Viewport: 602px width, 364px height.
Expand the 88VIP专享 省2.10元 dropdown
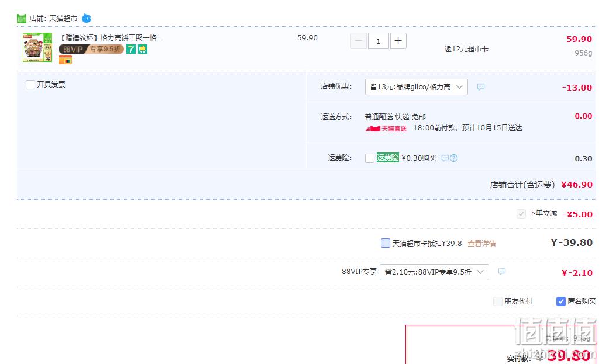point(434,272)
